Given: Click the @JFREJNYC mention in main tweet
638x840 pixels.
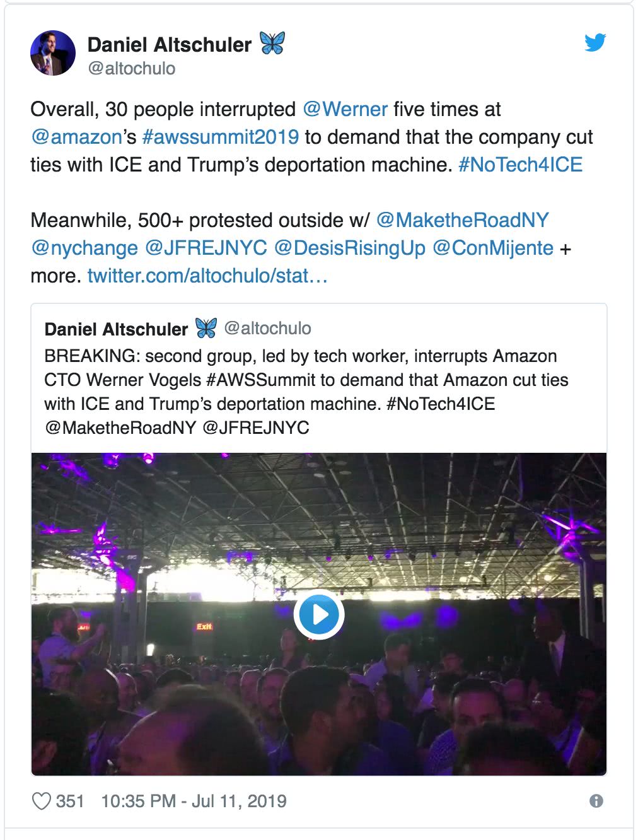Looking at the screenshot, I should tap(206, 248).
